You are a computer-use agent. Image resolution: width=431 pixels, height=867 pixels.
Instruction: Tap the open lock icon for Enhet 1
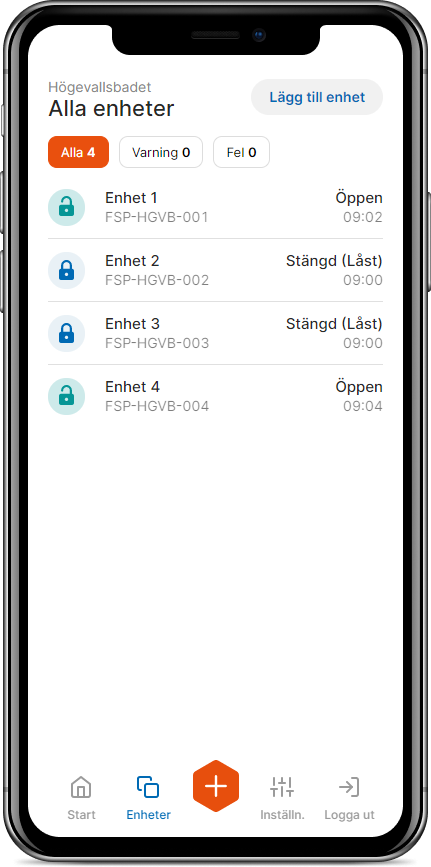pos(66,207)
